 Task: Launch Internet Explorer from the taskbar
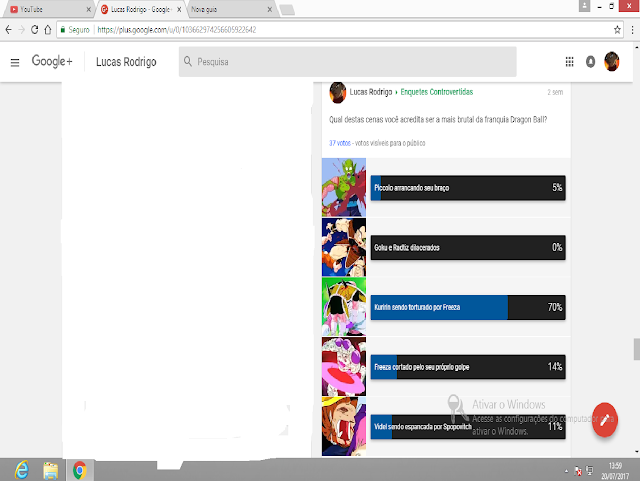click(22, 470)
